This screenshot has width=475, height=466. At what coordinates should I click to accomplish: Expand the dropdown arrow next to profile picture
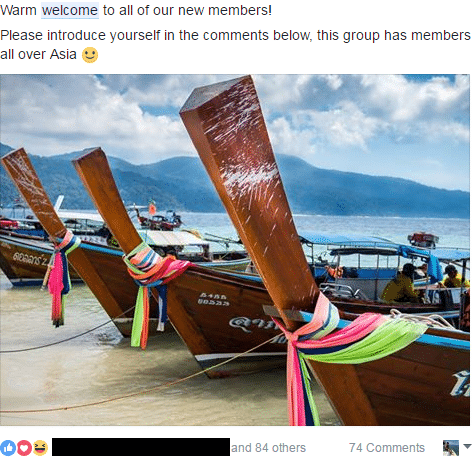467,446
